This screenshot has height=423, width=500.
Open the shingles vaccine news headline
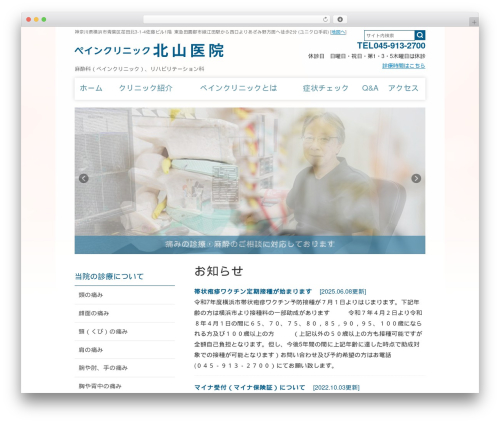[x=253, y=291]
